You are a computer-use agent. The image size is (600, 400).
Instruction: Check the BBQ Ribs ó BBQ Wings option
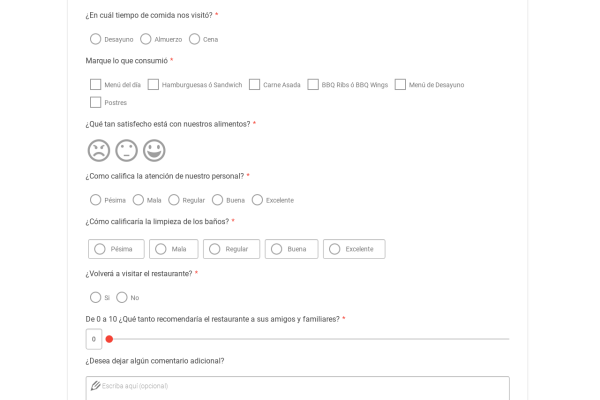click(313, 85)
